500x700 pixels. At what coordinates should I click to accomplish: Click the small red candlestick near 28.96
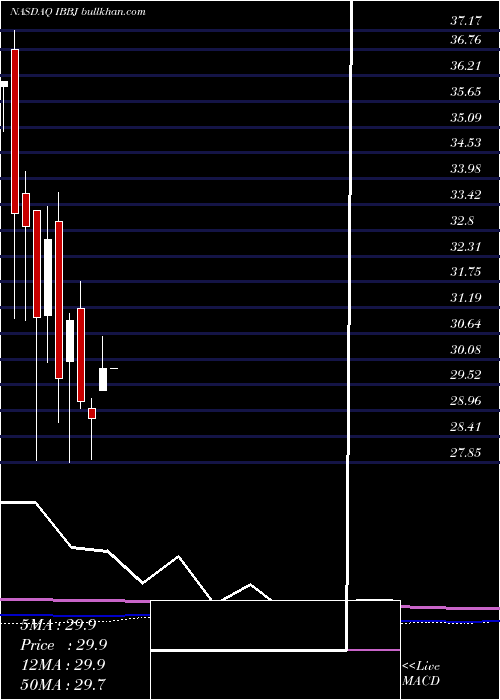pyautogui.click(x=92, y=413)
